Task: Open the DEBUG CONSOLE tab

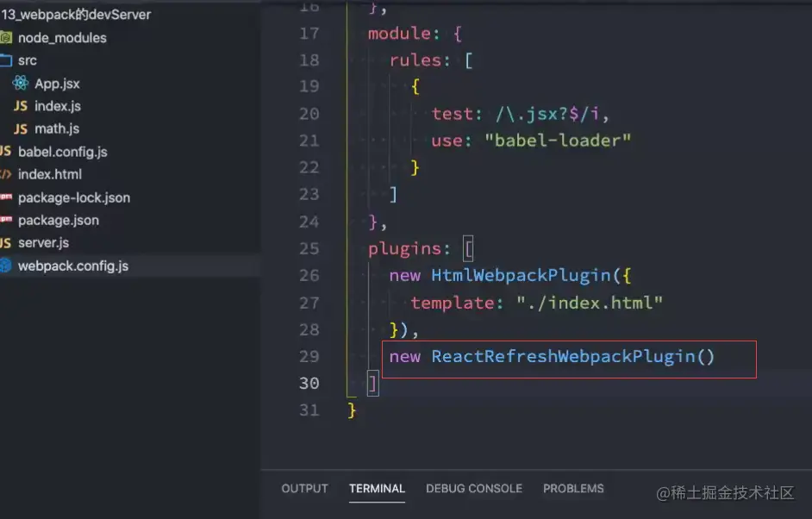Action: point(474,489)
